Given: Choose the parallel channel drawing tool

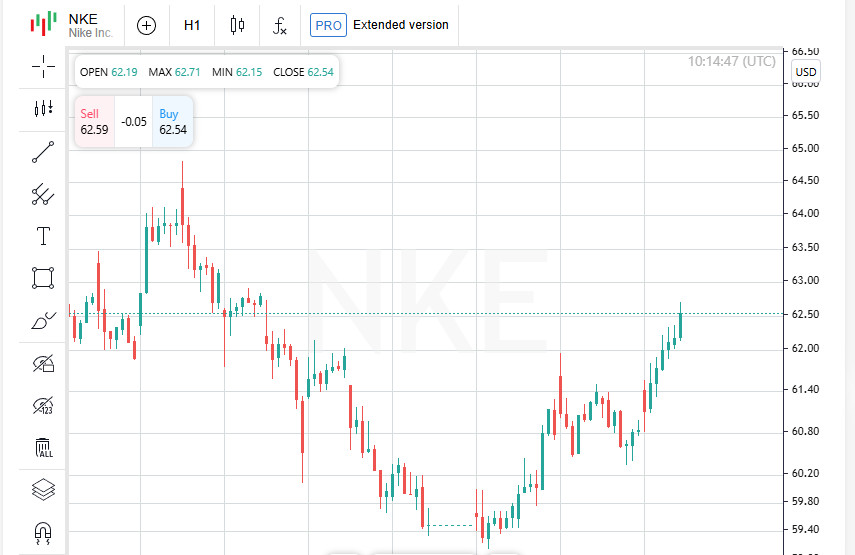Looking at the screenshot, I should [x=43, y=194].
